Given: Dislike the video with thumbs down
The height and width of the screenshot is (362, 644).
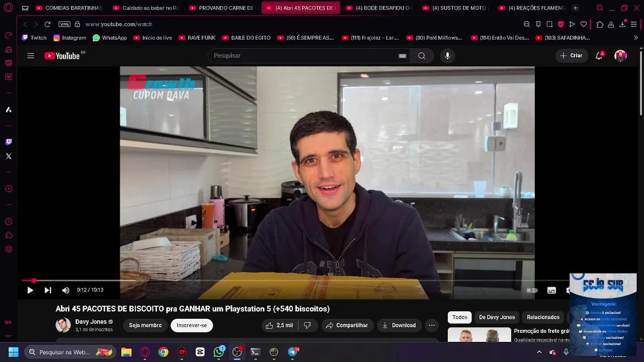Looking at the screenshot, I should point(307,325).
